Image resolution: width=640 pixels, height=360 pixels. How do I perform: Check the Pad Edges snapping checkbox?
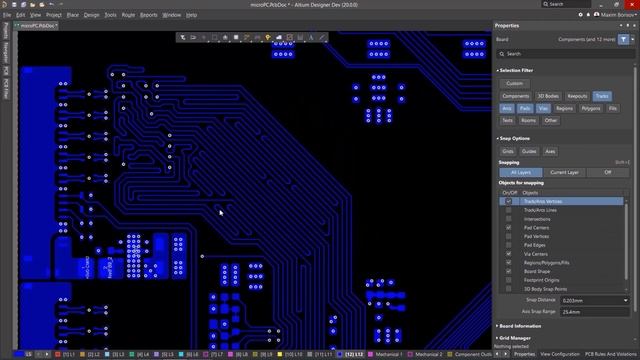tap(509, 245)
